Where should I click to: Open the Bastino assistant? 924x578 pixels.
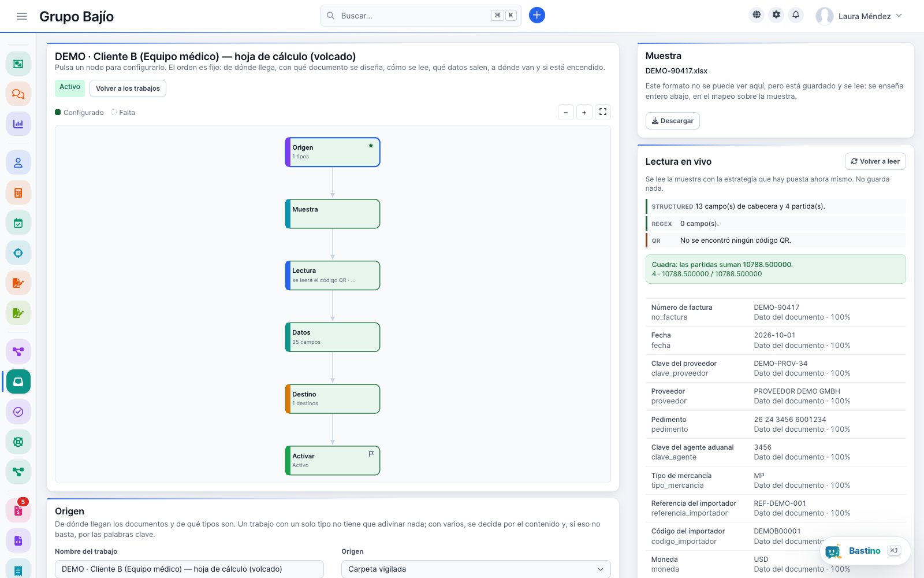pos(865,551)
